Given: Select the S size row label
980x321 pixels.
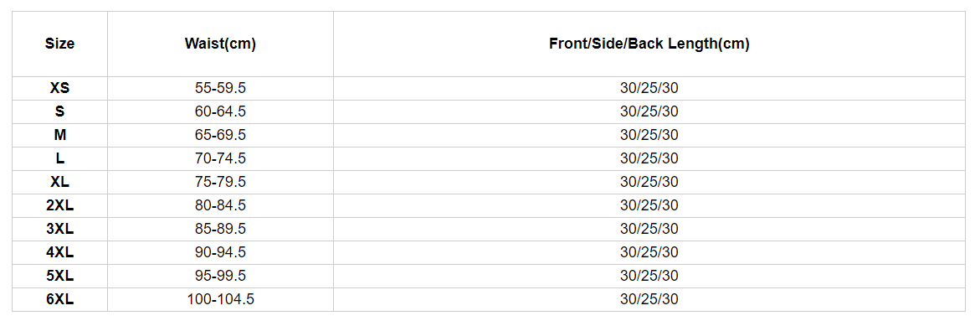Looking at the screenshot, I should 60,111.
